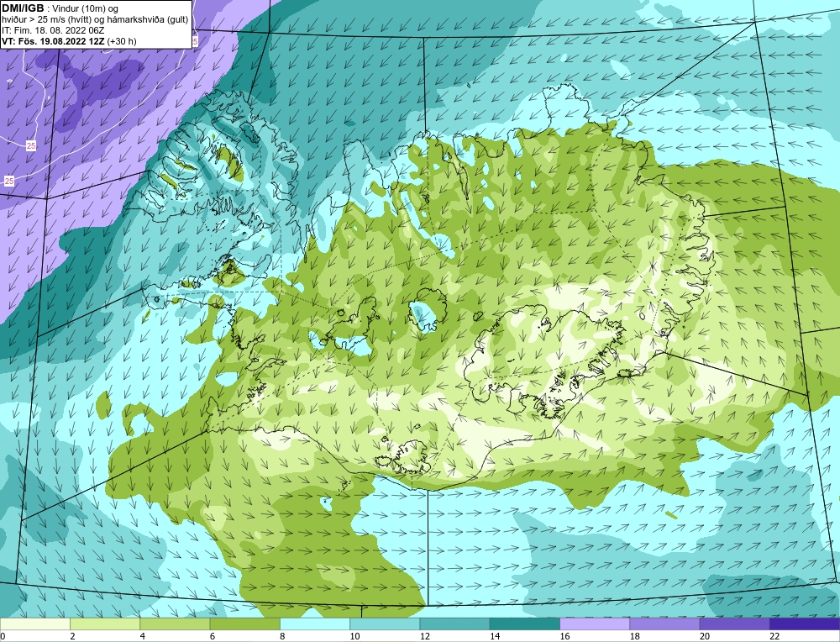840x642 pixels.
Task: Click the legend scale value "10"
Action: 354,636
